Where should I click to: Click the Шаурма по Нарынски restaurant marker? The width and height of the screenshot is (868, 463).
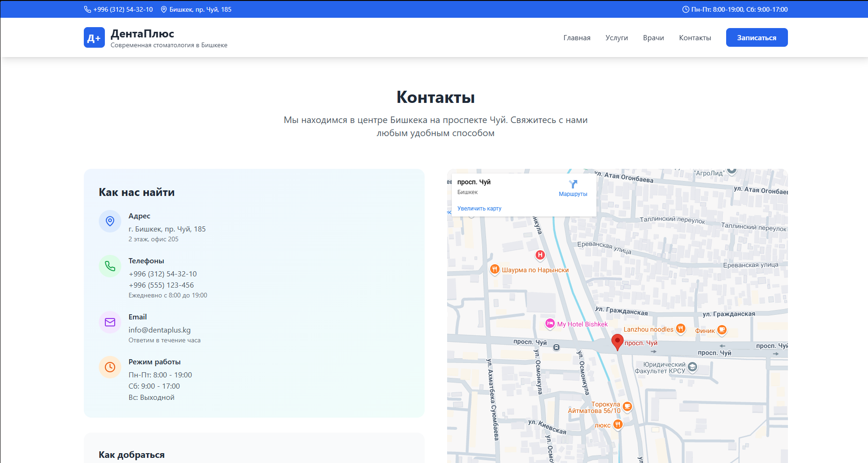click(x=495, y=269)
